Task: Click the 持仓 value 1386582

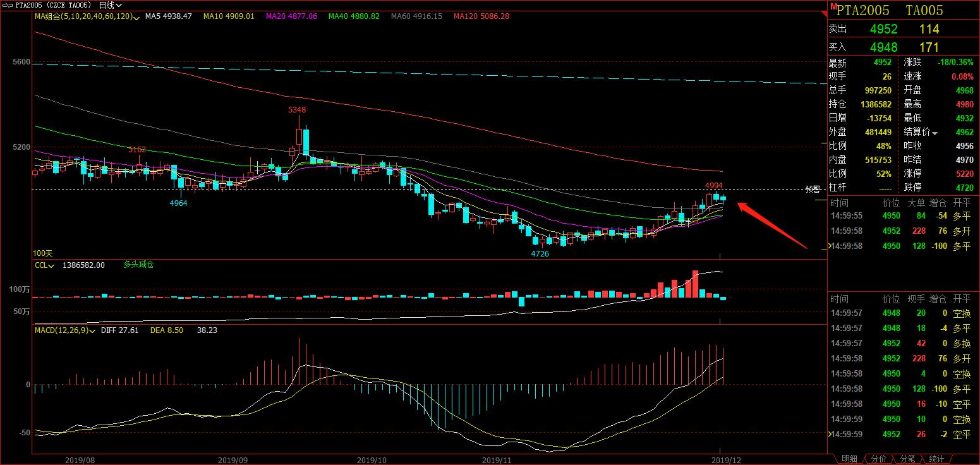Action: point(876,105)
